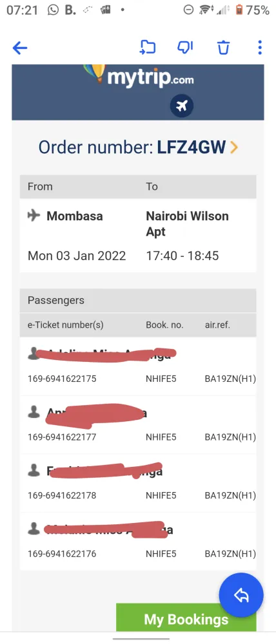Tap the round airplane badge icon
Viewport: 276px width, 644px height.
pyautogui.click(x=182, y=106)
